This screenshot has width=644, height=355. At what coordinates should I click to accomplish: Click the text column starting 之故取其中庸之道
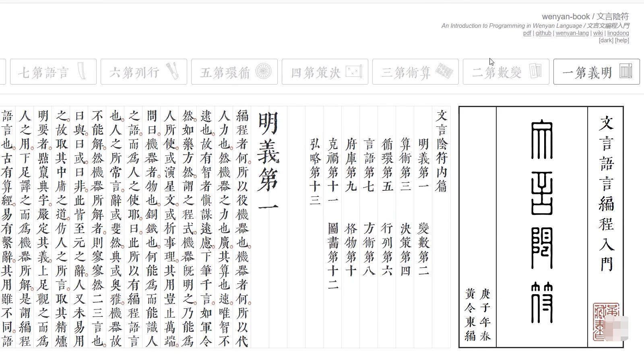pyautogui.click(x=61, y=228)
